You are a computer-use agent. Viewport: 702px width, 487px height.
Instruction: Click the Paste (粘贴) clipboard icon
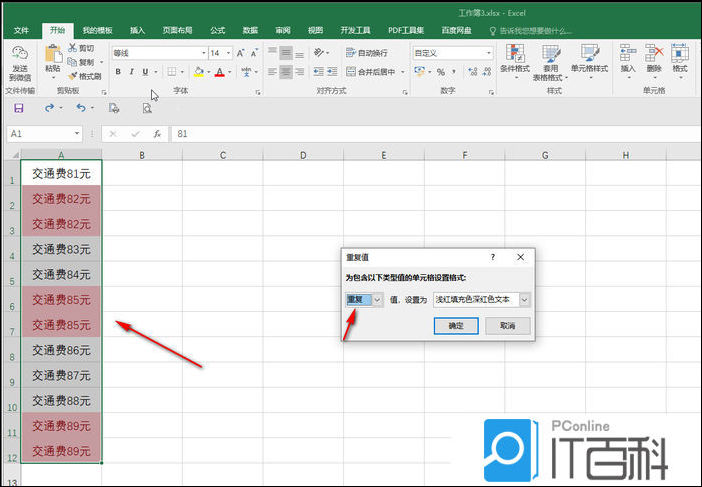click(53, 54)
